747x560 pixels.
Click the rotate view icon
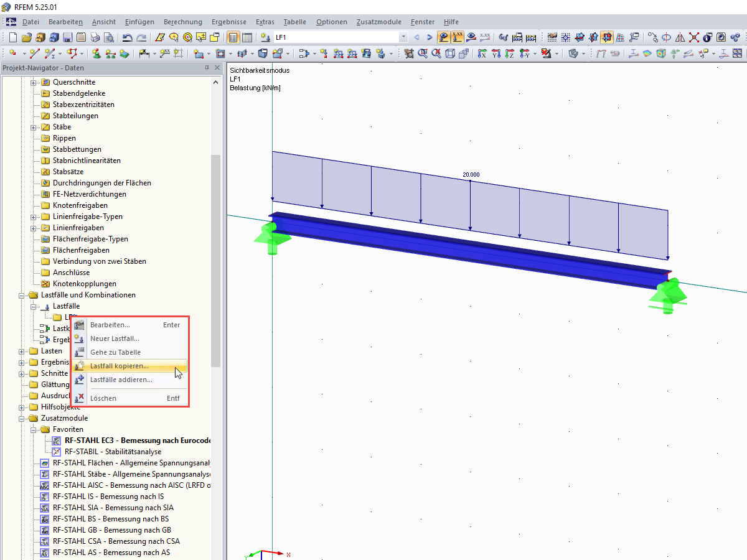point(666,37)
